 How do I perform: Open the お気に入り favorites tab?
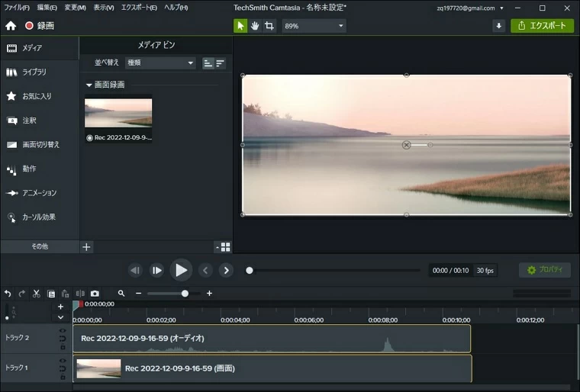pyautogui.click(x=40, y=96)
